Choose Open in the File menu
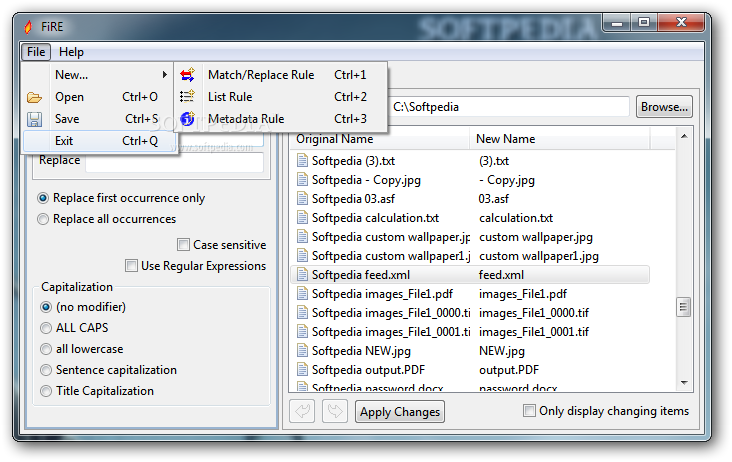Screen dimensions: 732x462 (x=99, y=97)
